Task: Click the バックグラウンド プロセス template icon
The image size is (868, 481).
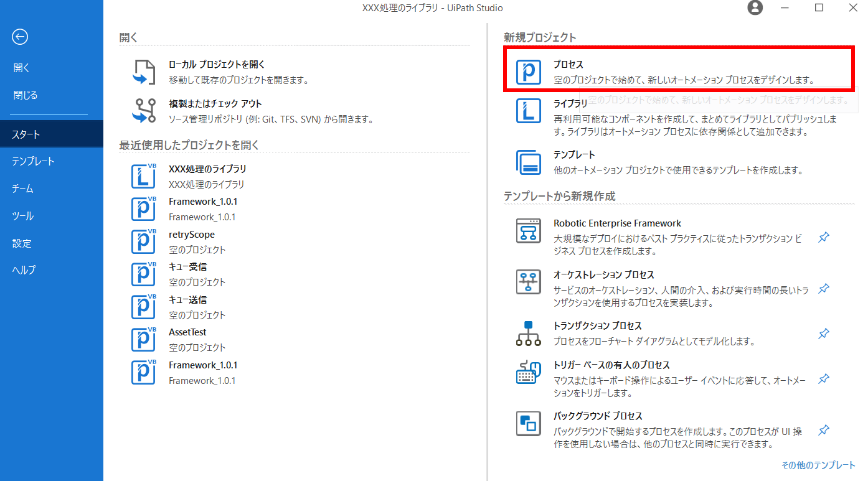Action: (x=529, y=423)
